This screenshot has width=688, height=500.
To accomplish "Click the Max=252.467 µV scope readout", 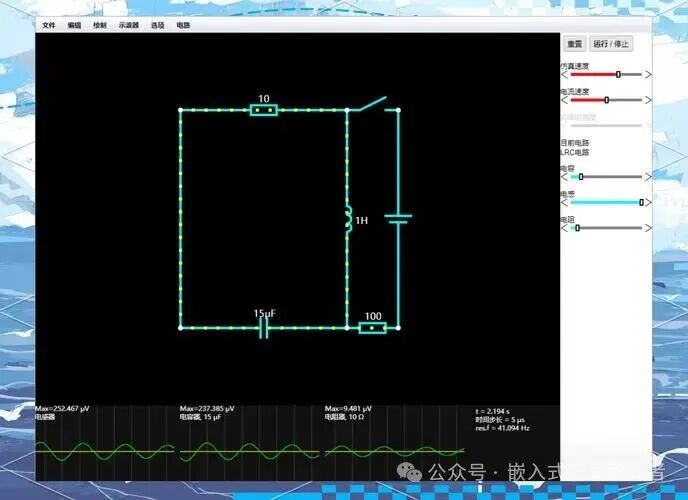I will 62,409.
